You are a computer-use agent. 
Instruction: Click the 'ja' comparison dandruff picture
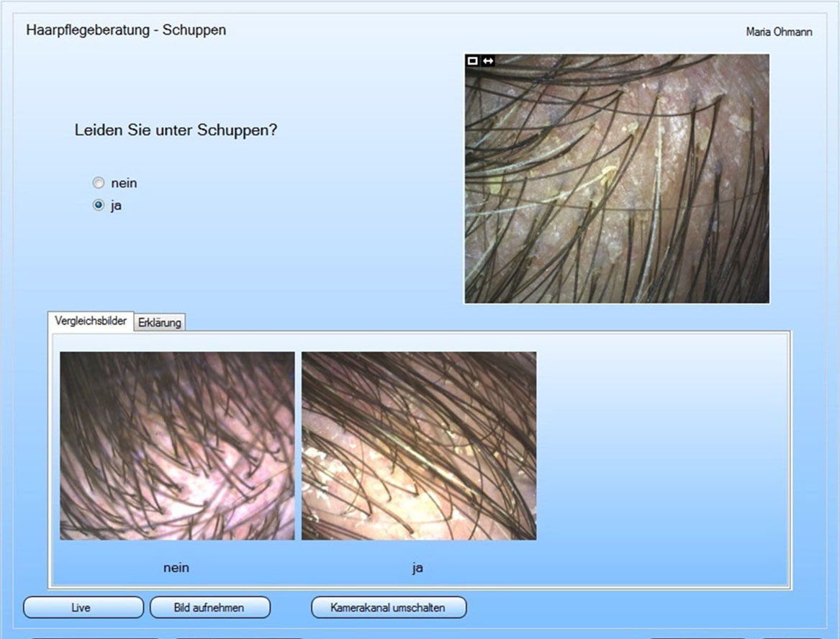pyautogui.click(x=419, y=445)
